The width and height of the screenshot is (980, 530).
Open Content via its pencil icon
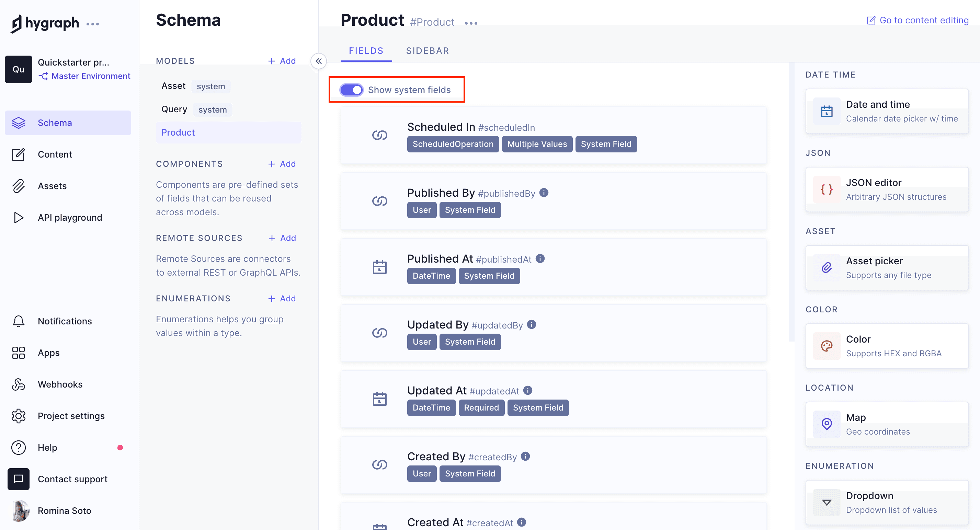(x=18, y=154)
